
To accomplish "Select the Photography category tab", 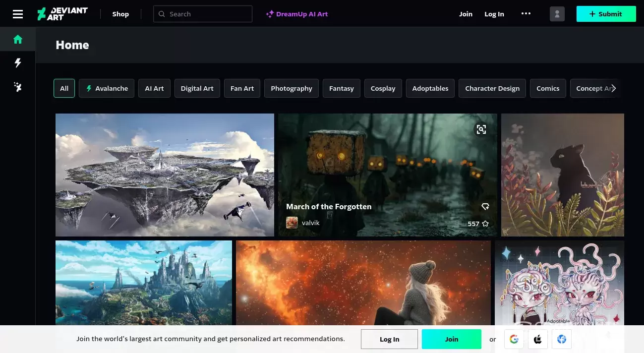I will point(291,88).
